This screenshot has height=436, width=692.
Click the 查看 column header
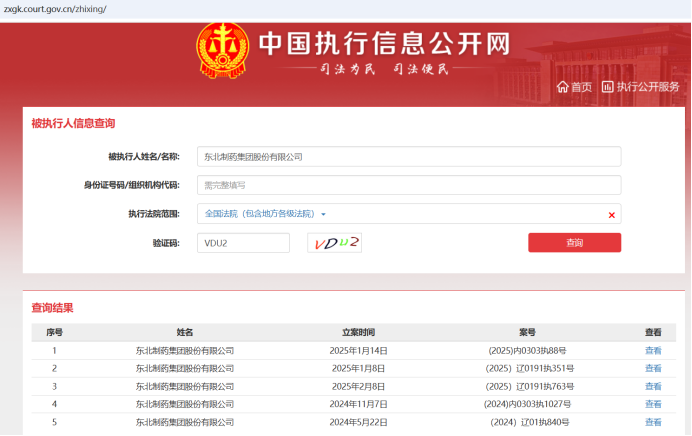click(653, 332)
